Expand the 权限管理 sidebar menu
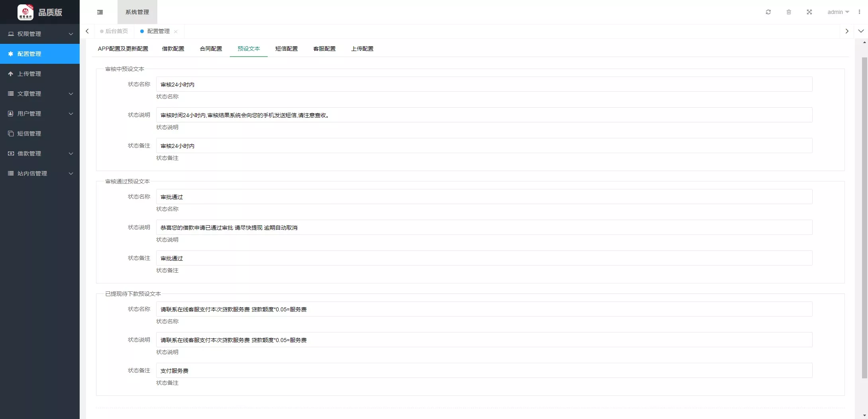The height and width of the screenshot is (419, 868). [40, 34]
